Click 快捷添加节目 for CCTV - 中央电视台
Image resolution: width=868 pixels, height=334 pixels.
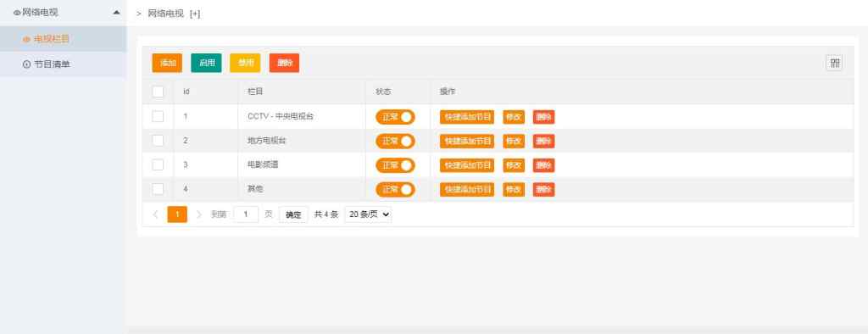467,117
